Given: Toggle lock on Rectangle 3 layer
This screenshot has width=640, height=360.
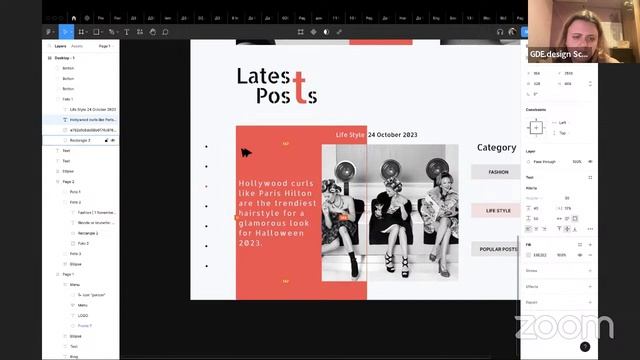Looking at the screenshot, I should 107,140.
